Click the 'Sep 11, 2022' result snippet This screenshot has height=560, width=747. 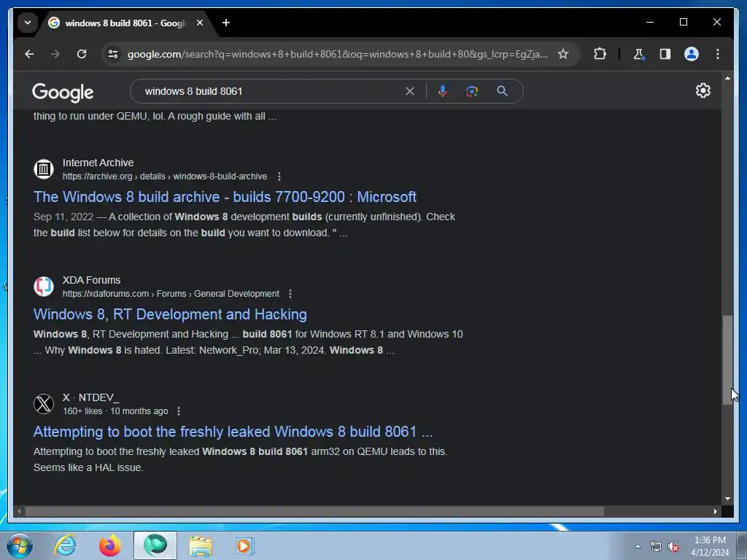pos(244,225)
